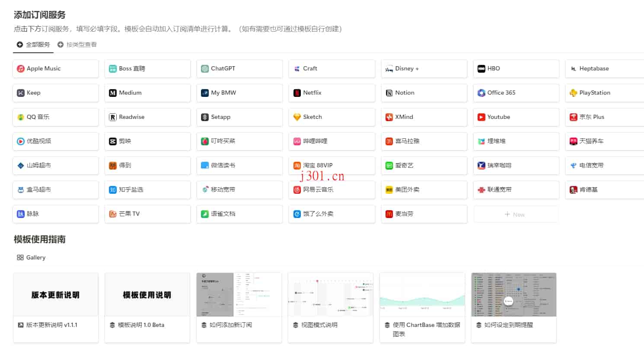644x359 pixels.
Task: Add a new service with + New
Action: coord(516,214)
